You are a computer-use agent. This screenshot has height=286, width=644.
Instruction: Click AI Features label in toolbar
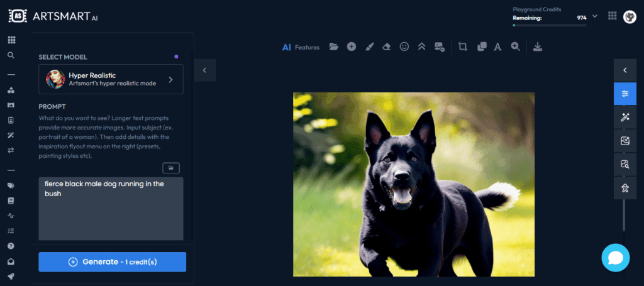[301, 47]
